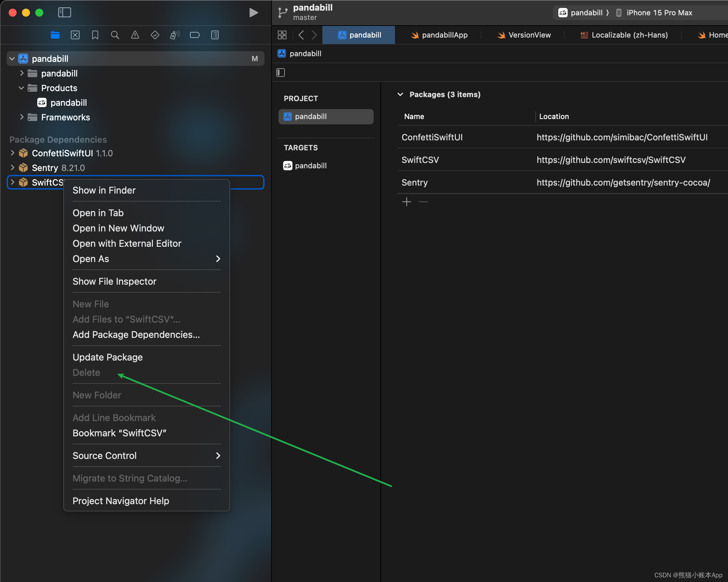Collapse the Packages (3 items) section
728x582 pixels.
coord(401,94)
